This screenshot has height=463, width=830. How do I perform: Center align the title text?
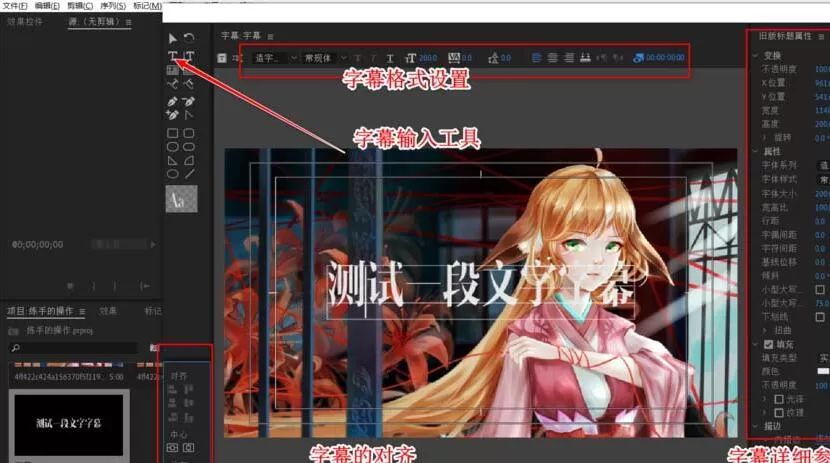click(552, 58)
